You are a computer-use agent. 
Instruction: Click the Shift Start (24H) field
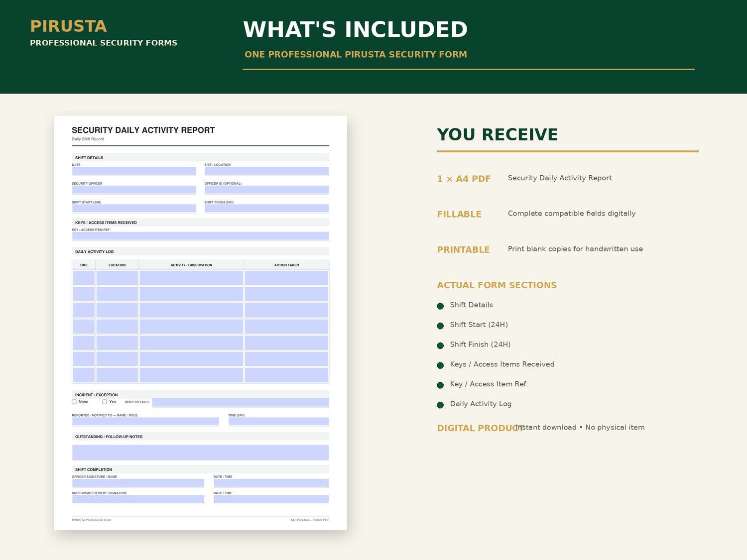(134, 209)
